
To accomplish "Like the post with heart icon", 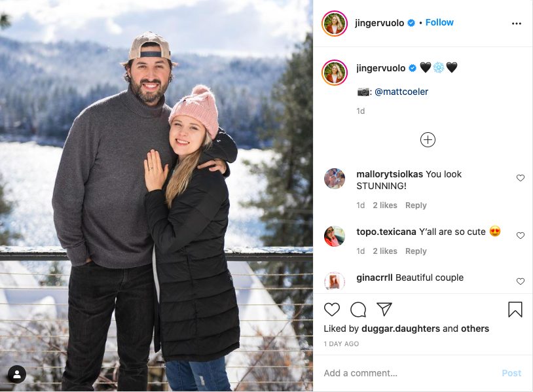I will [x=332, y=310].
